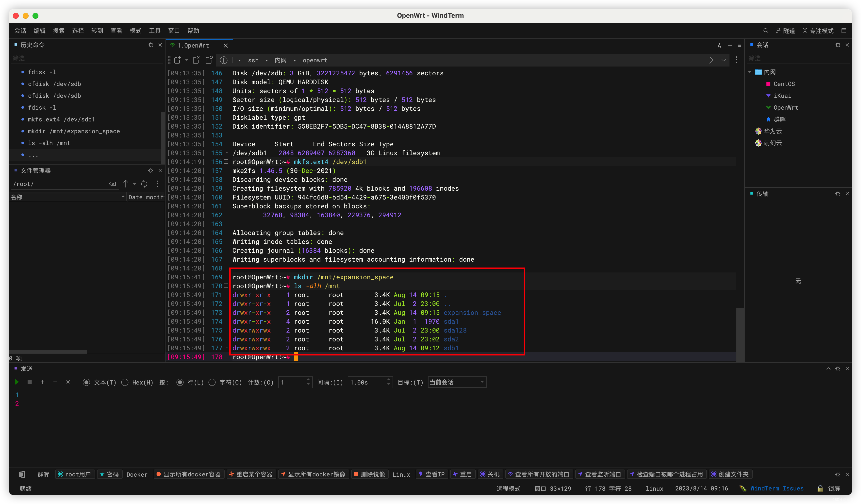This screenshot has height=504, width=861.
Task: Open settings gear of 历史命令 panel
Action: tap(151, 45)
